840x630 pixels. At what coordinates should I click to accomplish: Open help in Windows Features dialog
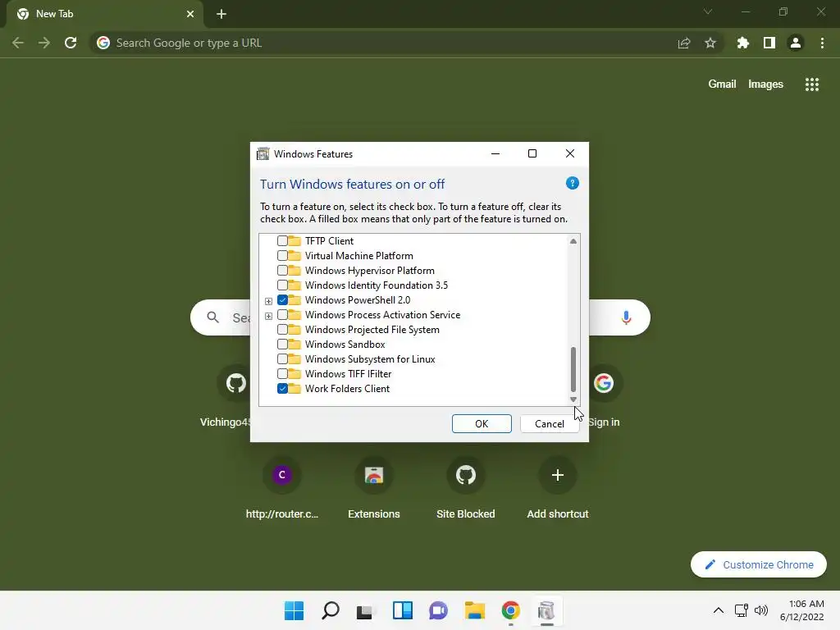572,183
